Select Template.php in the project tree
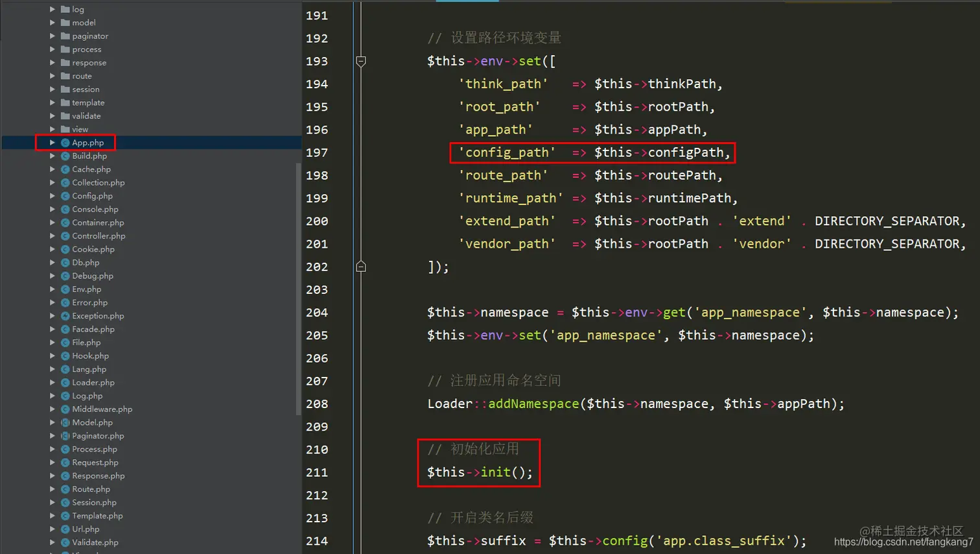The height and width of the screenshot is (554, 980). 97,516
